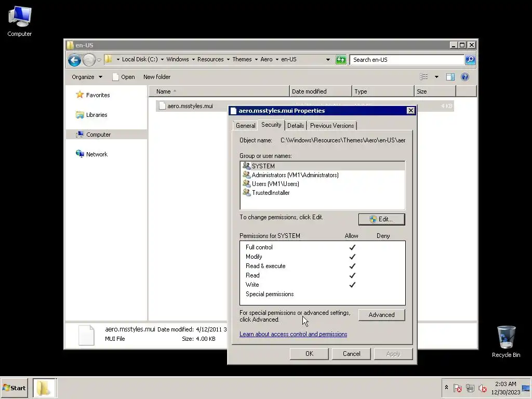
Task: Open Learn about access control link
Action: 293,334
